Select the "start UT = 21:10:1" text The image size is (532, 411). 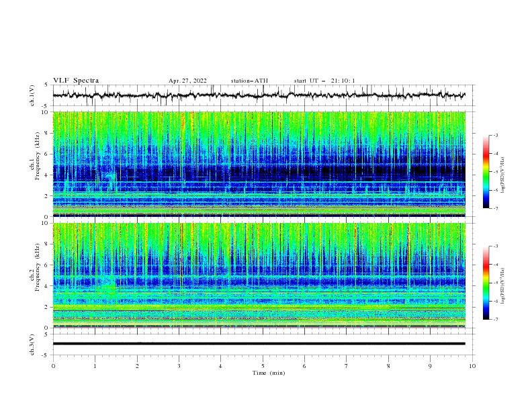click(x=324, y=81)
